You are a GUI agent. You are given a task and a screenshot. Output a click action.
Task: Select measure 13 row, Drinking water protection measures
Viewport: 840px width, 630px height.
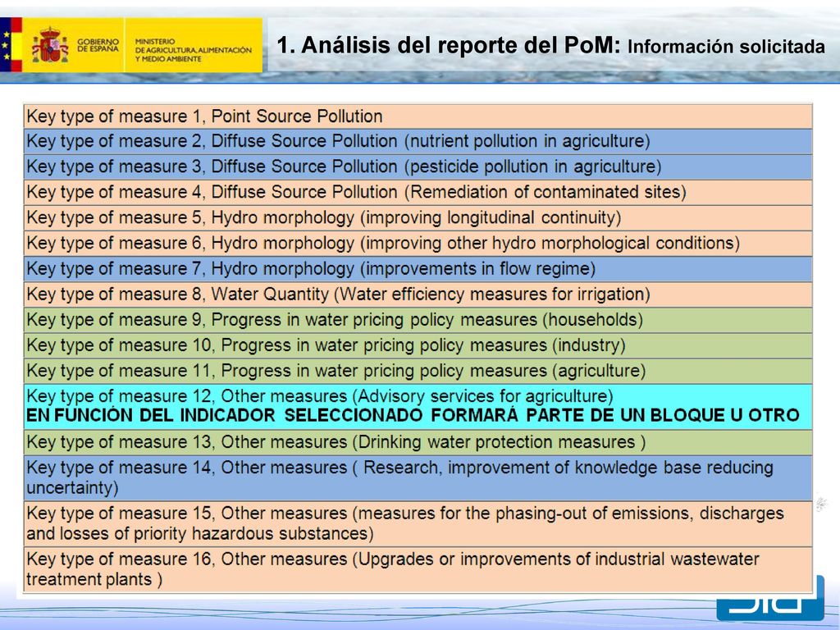tap(418, 442)
